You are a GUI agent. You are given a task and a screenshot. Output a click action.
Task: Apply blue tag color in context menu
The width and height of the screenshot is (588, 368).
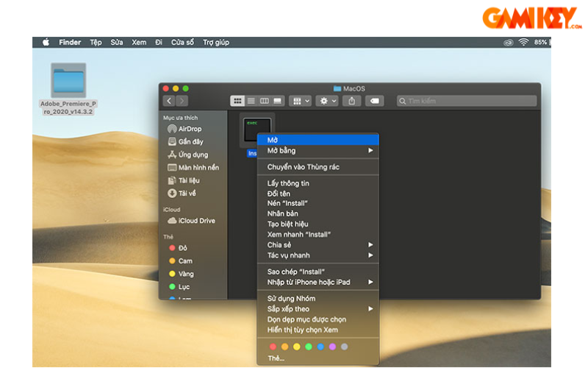[320, 347]
